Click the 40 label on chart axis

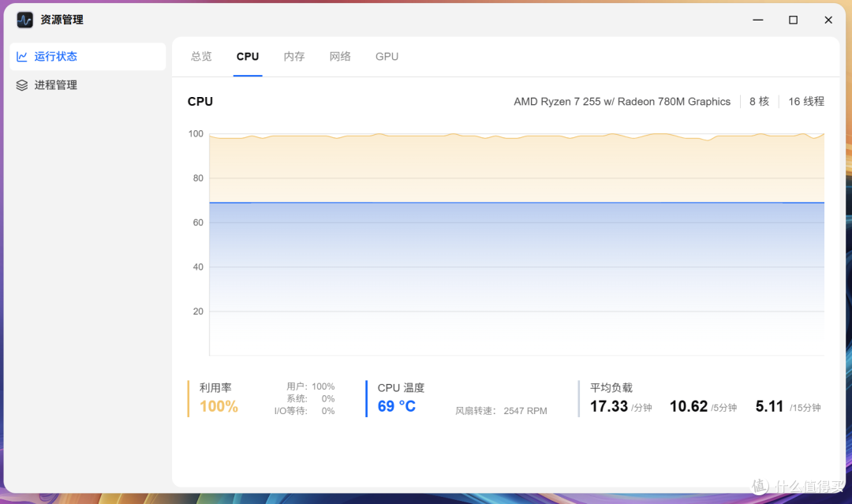tap(198, 267)
